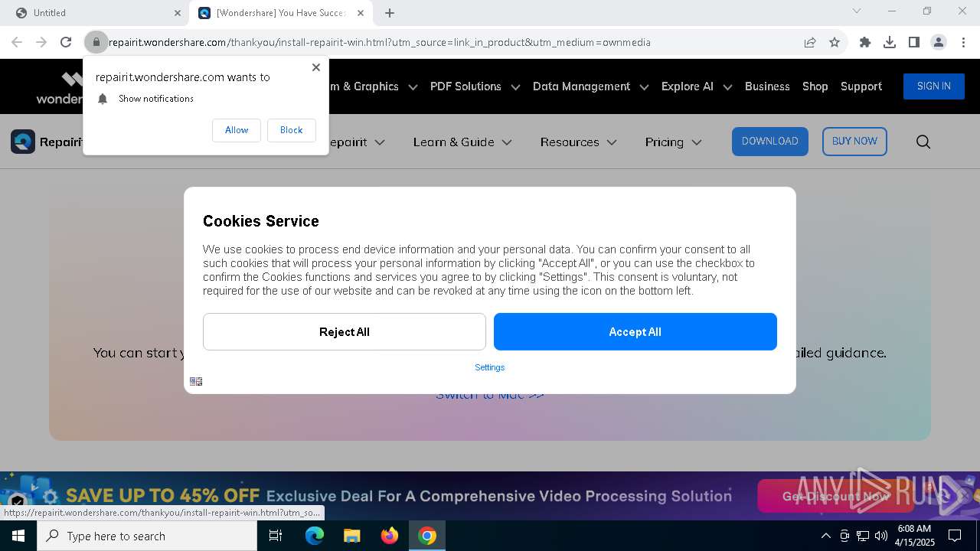Open cookie Settings link
This screenshot has height=551, width=980.
pos(490,367)
